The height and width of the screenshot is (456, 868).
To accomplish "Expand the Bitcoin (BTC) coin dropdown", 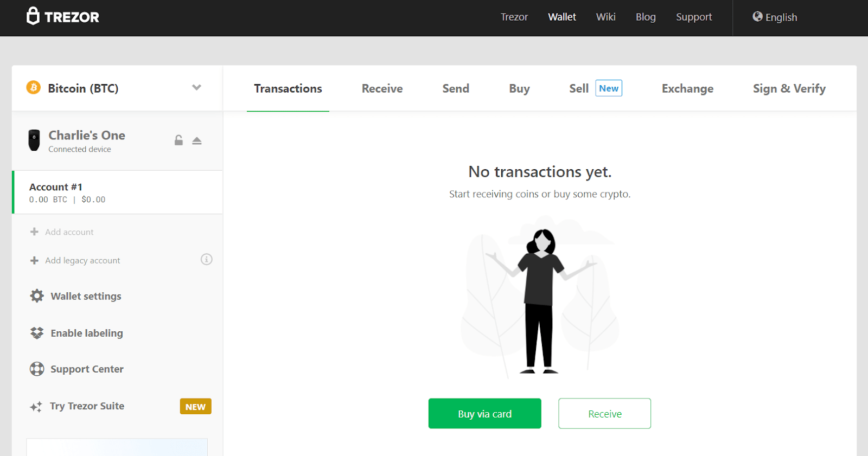I will 196,88.
